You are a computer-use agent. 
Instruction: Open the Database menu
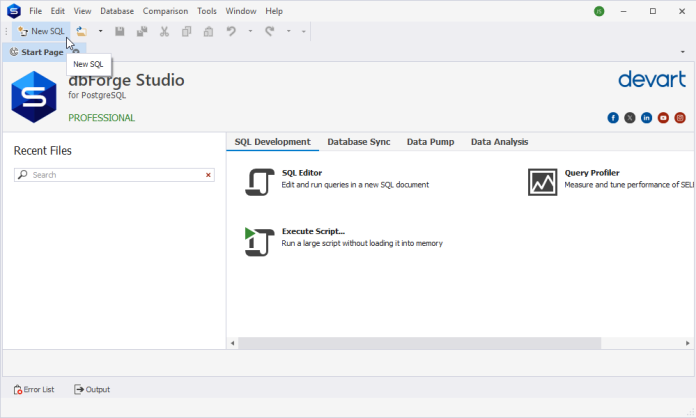click(x=117, y=11)
